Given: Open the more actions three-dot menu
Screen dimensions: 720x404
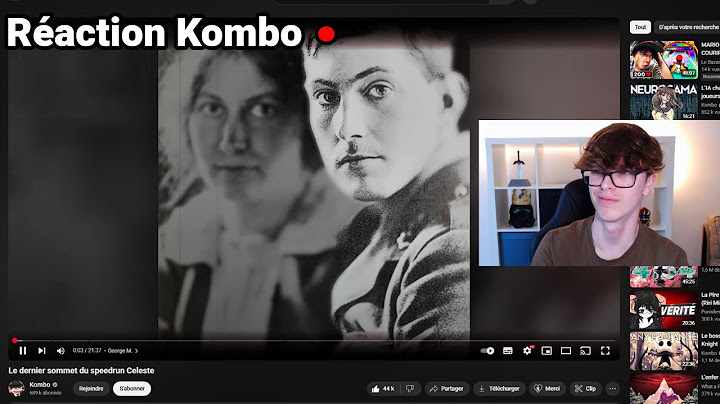Looking at the screenshot, I should pos(613,389).
